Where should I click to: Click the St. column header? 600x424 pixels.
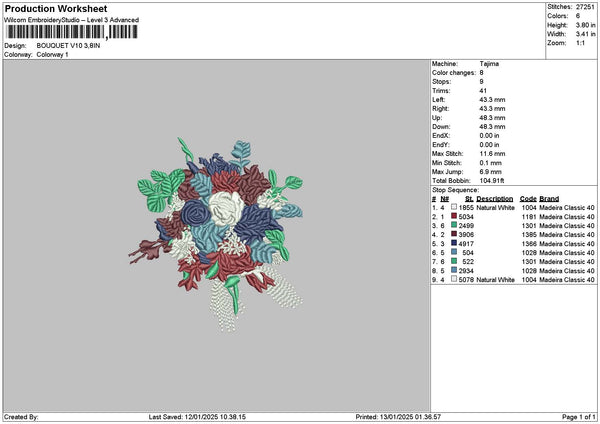click(469, 199)
